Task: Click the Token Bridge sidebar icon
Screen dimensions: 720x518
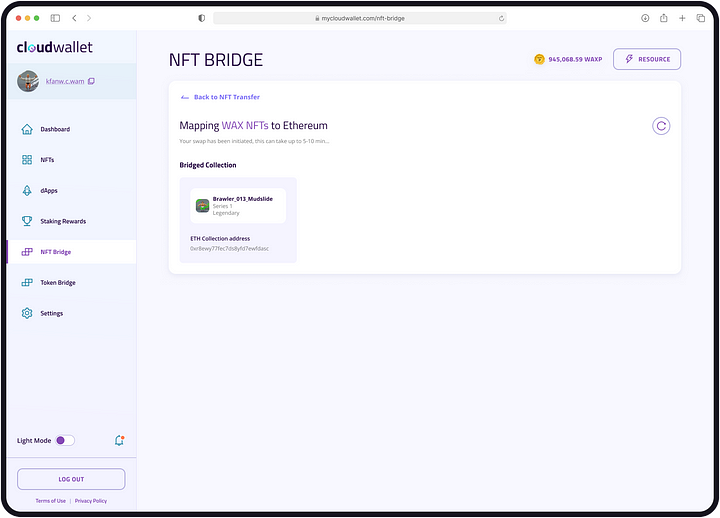Action: coord(27,282)
